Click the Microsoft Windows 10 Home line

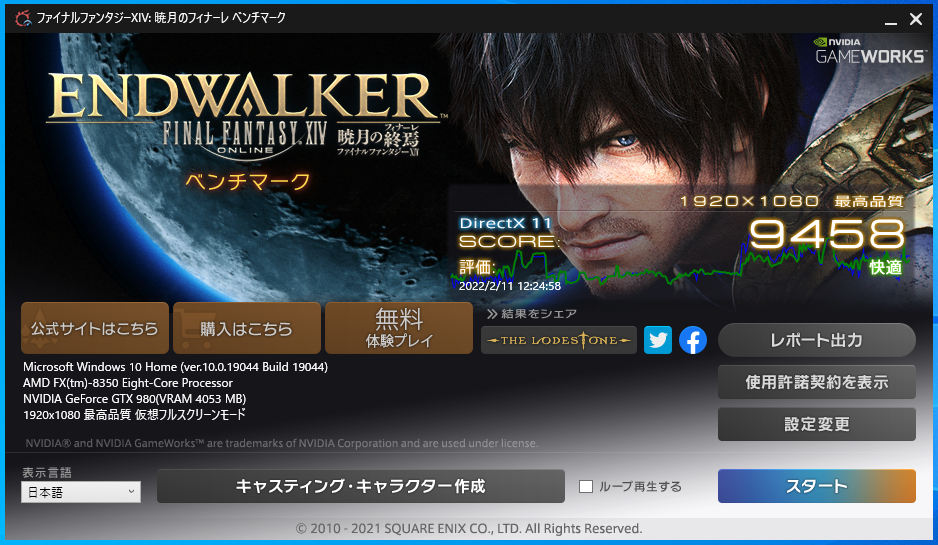coord(175,367)
